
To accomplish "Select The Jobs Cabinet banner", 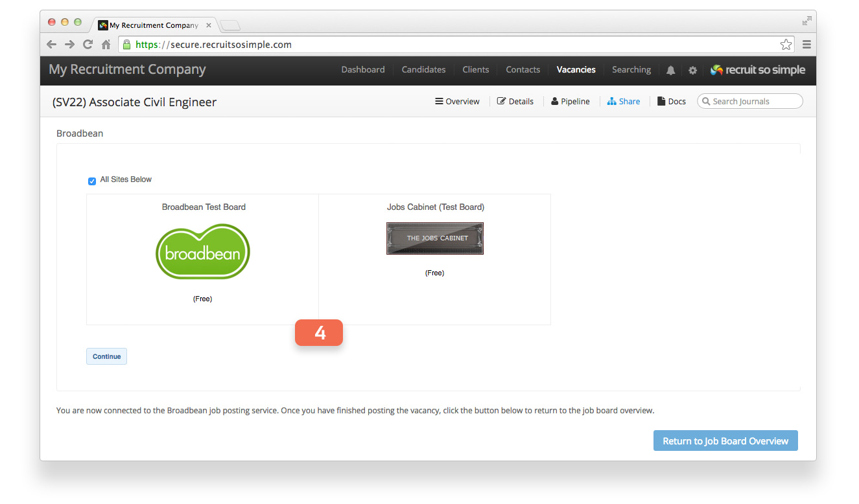I will tap(435, 238).
